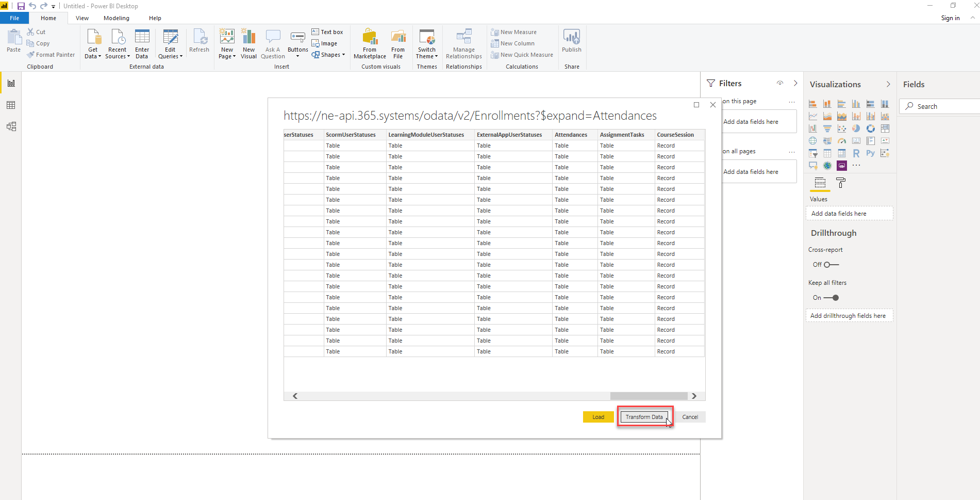The height and width of the screenshot is (500, 980).
Task: Select the Modeling ribbon tab
Action: [x=117, y=18]
